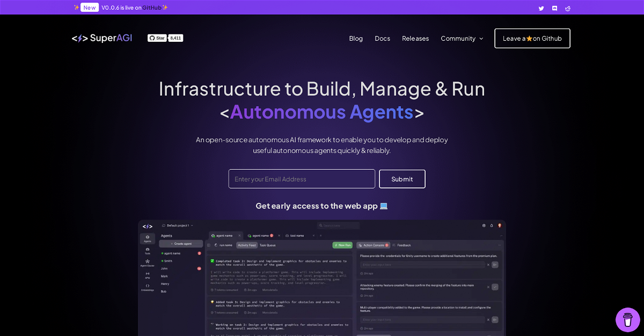This screenshot has height=336, width=644.
Task: Follow the GitHub link in announcement banner
Action: click(x=152, y=8)
